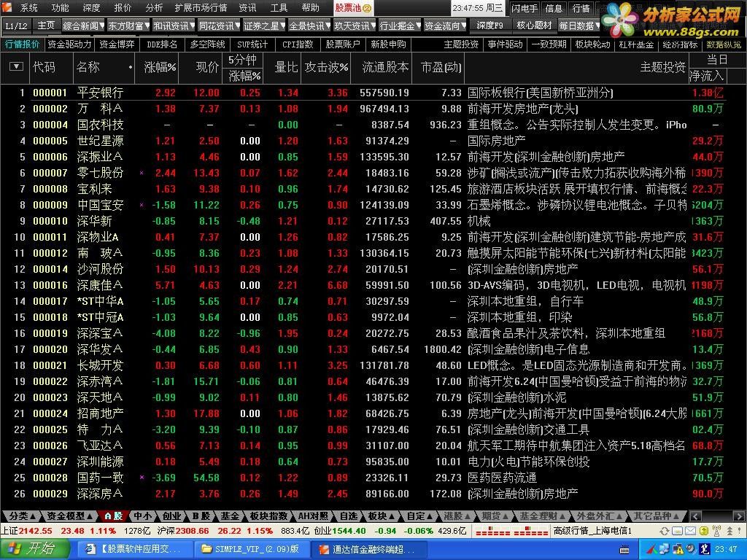Click the 深度F9 button

(x=489, y=26)
